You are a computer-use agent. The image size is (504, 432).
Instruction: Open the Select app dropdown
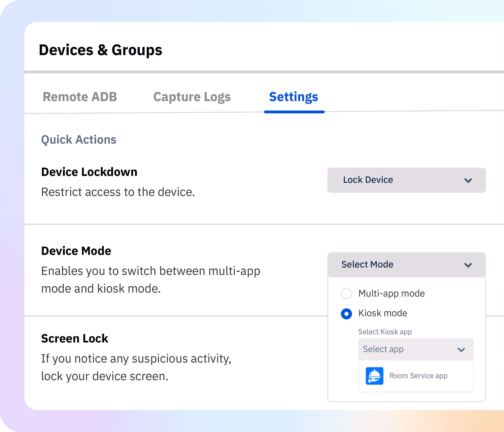tap(416, 350)
